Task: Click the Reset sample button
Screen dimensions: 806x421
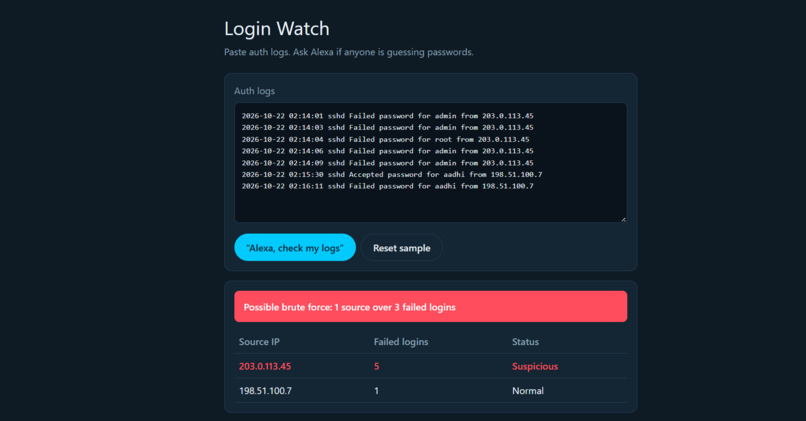Action: 401,247
